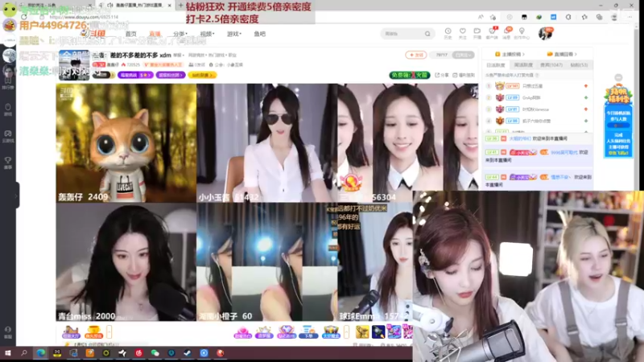This screenshot has width=644, height=362.
Task: Click the rank 1 user row
Action: [x=537, y=86]
